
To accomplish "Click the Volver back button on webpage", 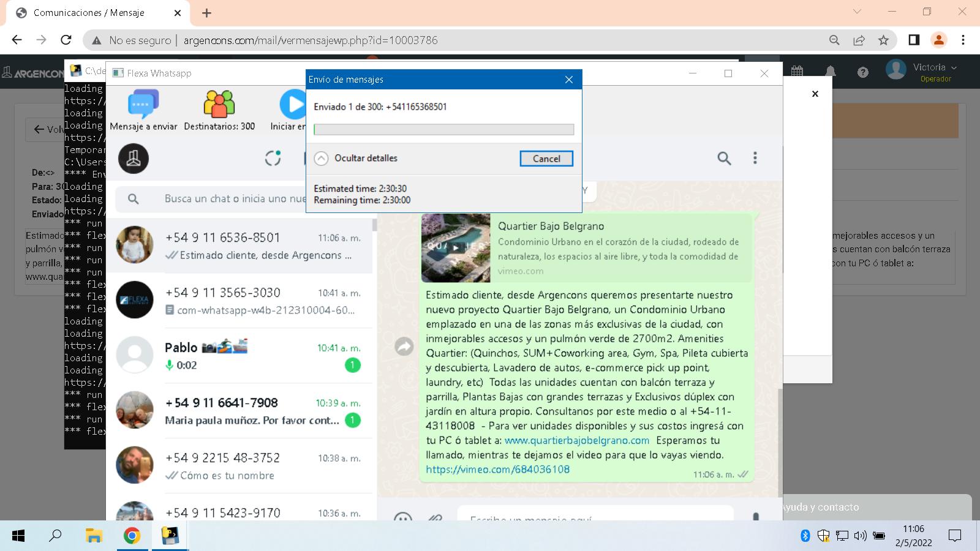I will [47, 129].
